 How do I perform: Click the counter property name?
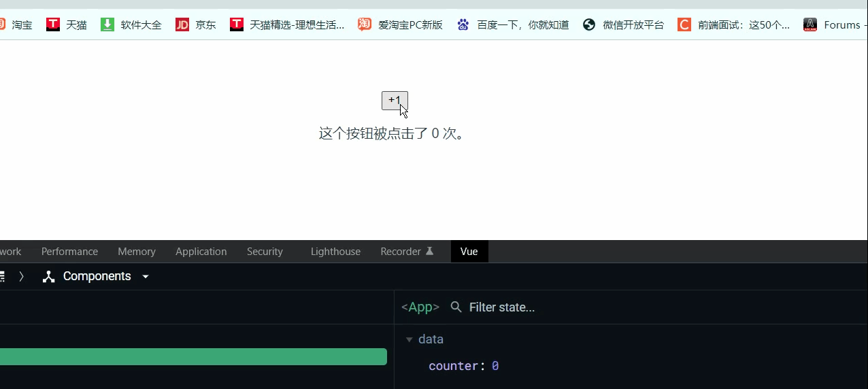click(x=454, y=366)
